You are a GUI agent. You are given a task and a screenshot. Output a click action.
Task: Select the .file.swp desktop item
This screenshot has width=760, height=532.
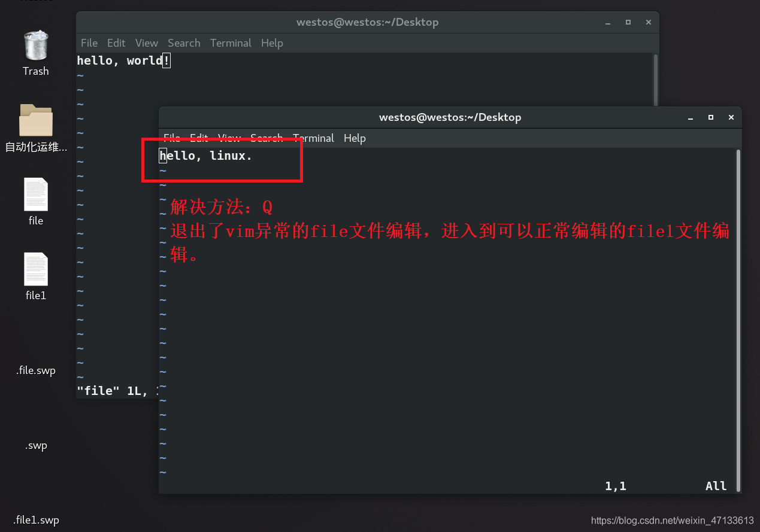pos(36,370)
